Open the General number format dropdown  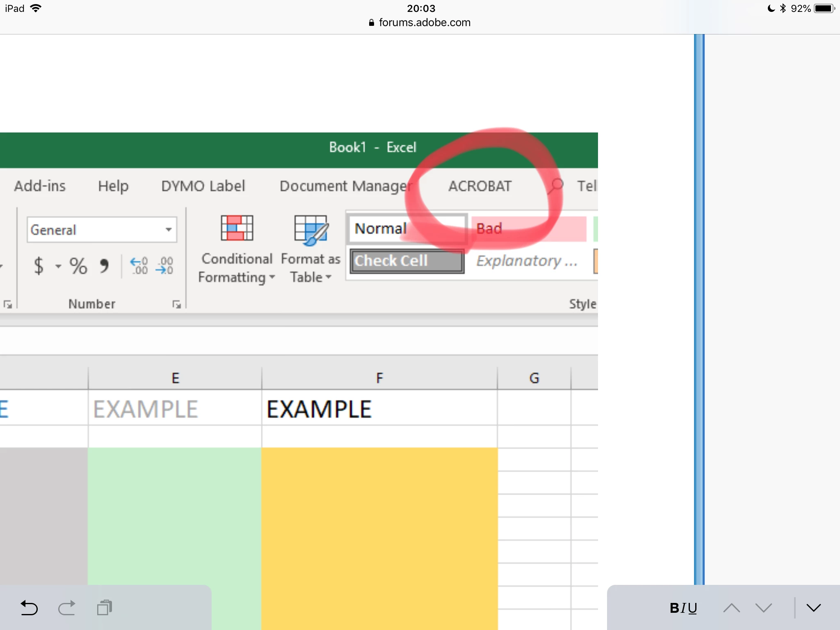click(x=168, y=230)
